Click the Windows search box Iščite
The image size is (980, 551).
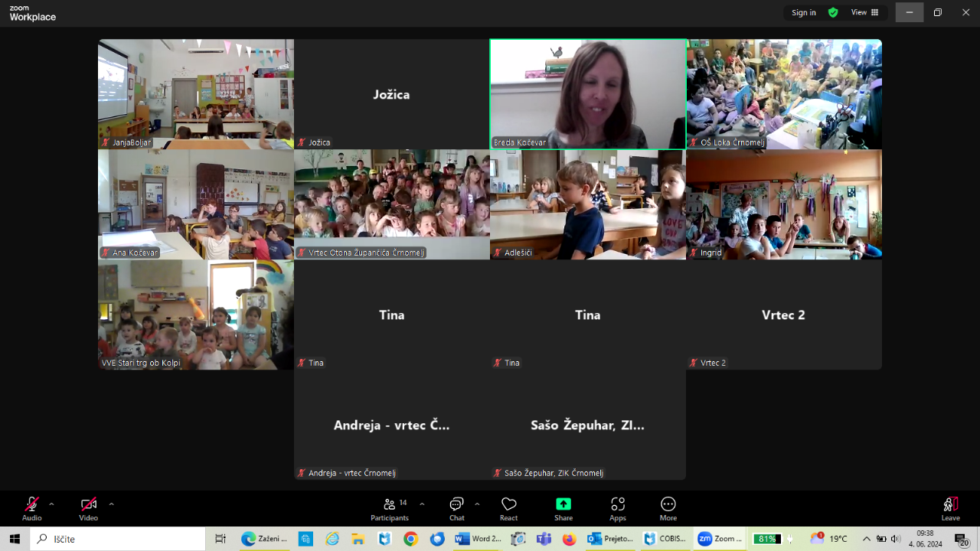point(118,539)
